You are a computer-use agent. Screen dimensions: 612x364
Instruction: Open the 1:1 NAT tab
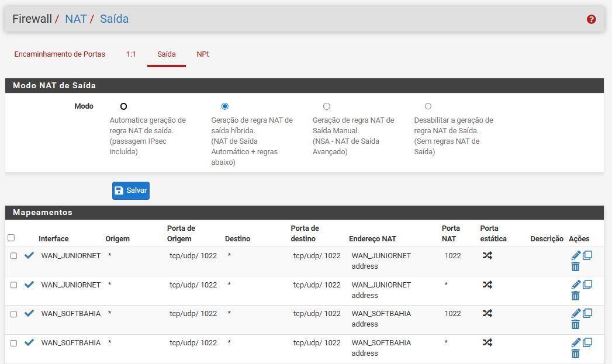coord(131,54)
